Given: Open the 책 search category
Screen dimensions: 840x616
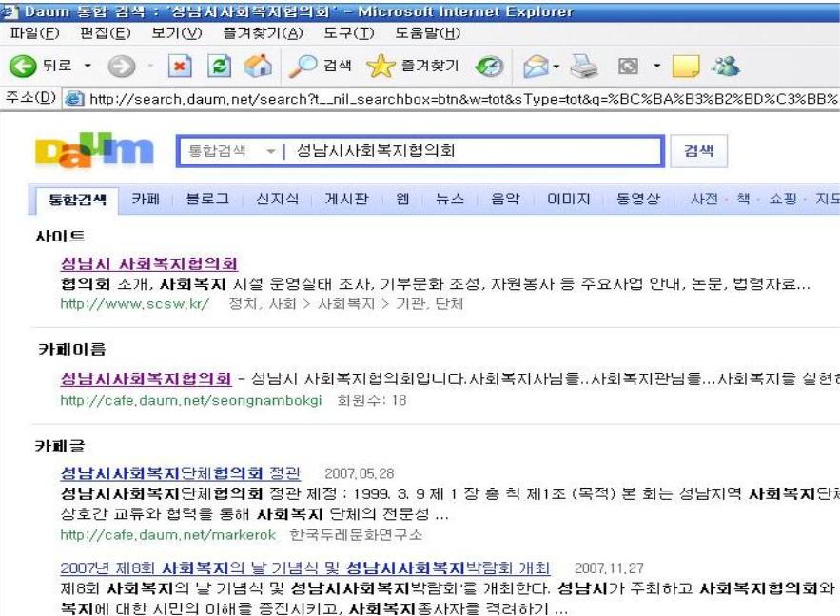Looking at the screenshot, I should pyautogui.click(x=744, y=199).
